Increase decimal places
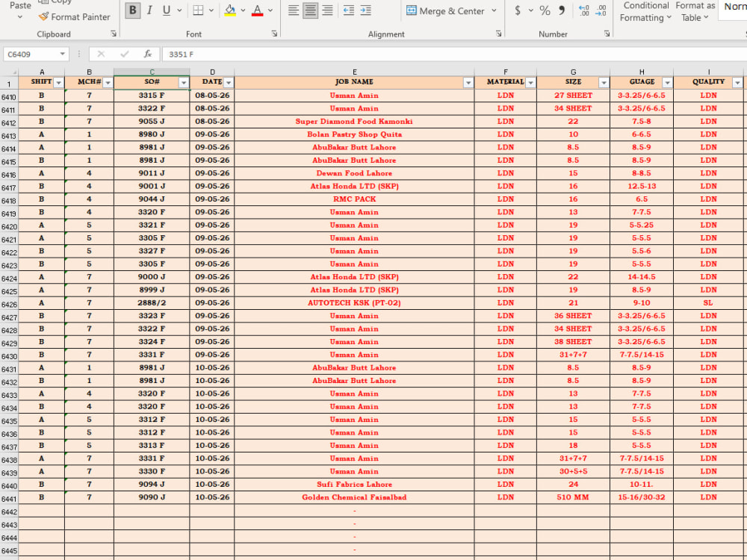747x560 pixels. [583, 10]
